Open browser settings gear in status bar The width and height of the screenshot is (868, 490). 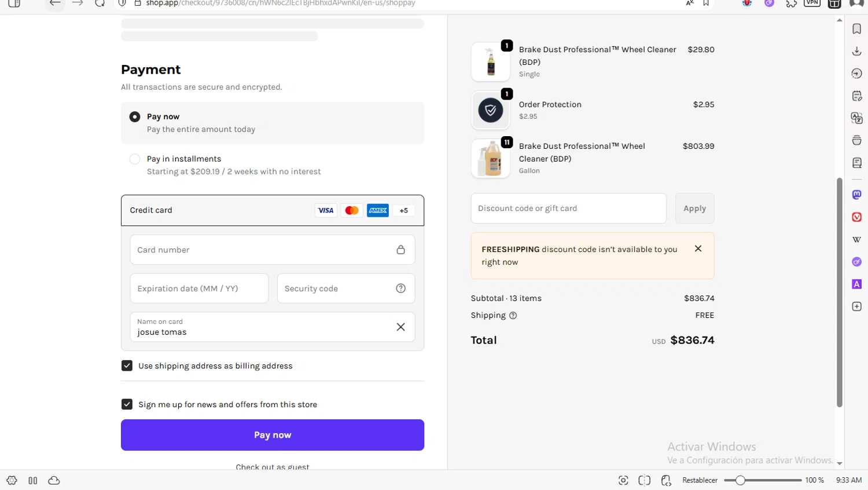coord(12,480)
